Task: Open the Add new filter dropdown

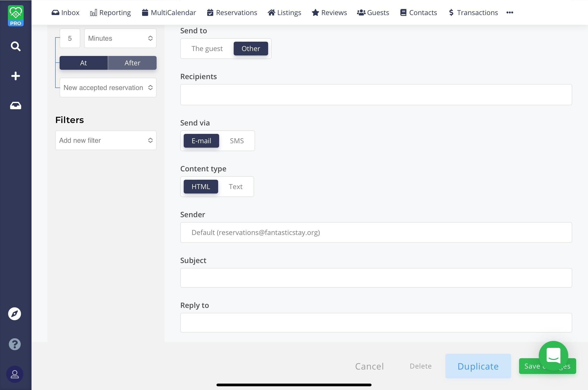Action: click(x=106, y=140)
